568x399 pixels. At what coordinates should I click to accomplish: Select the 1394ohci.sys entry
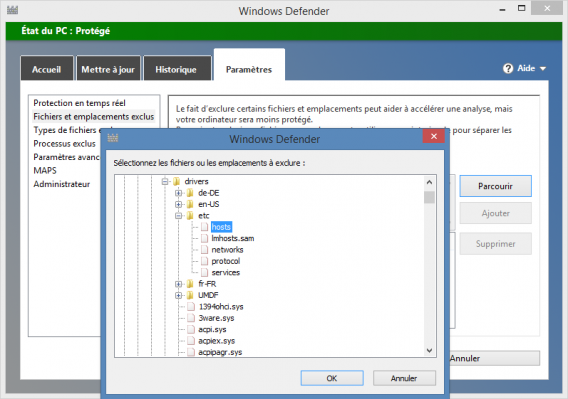[x=221, y=307]
